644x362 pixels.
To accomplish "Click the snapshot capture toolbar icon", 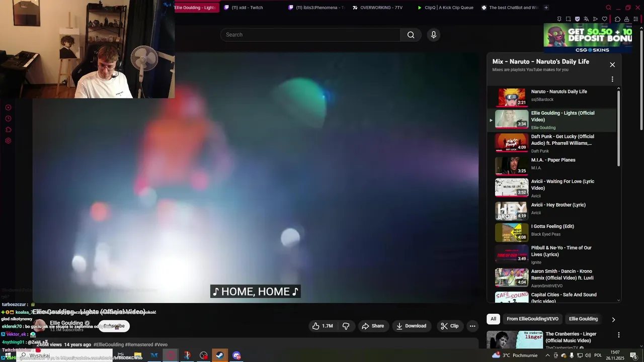I will pyautogui.click(x=568, y=19).
